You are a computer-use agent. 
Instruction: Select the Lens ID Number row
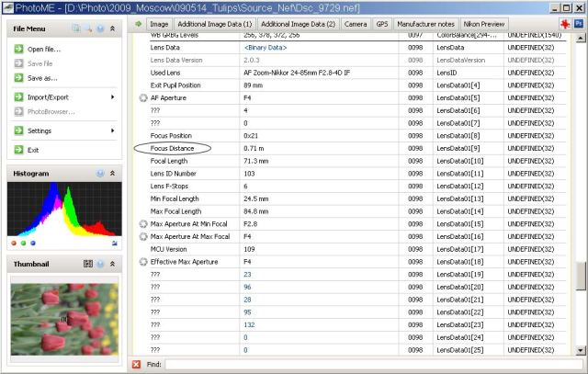point(357,174)
